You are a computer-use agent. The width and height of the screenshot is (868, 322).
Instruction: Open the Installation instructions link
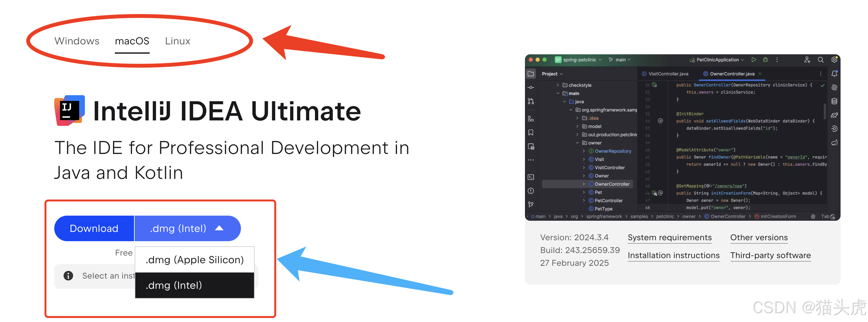point(674,255)
